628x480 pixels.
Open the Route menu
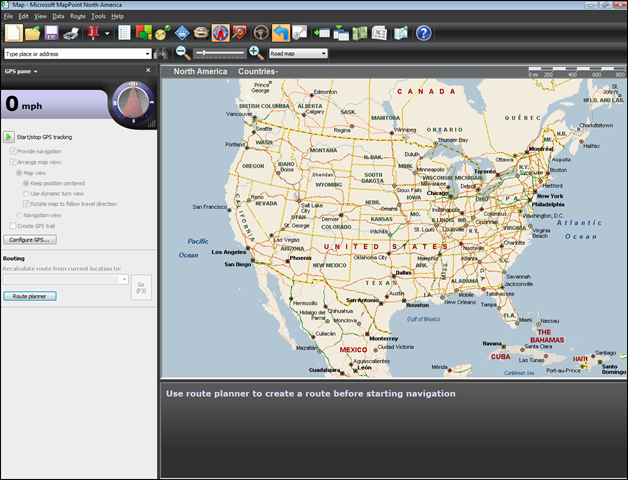pos(78,16)
